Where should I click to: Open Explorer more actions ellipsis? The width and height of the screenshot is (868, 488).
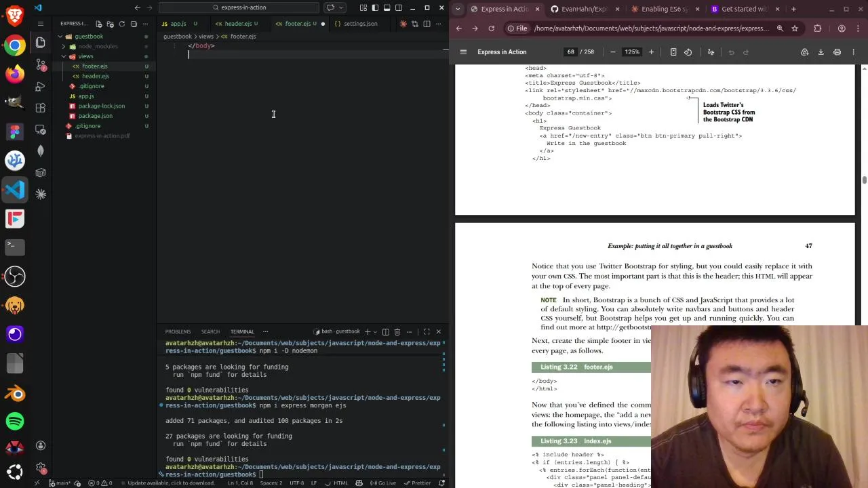tap(145, 24)
